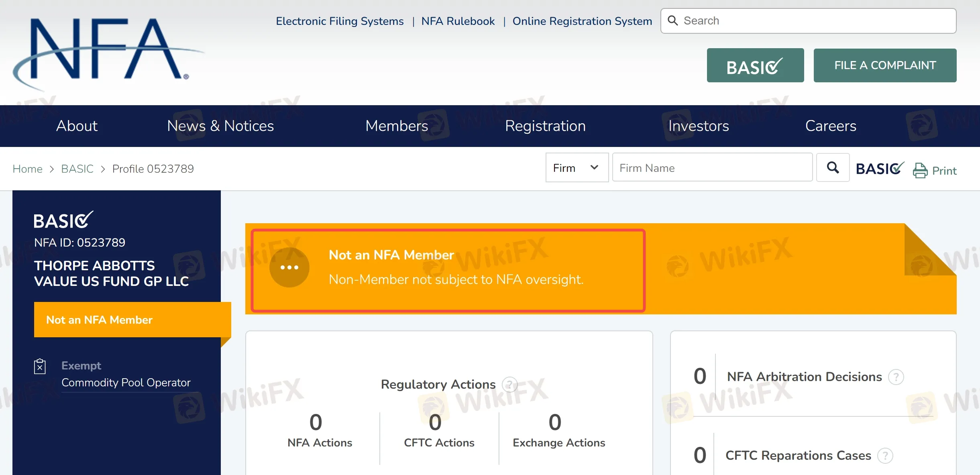Click the magnifier icon in the top Search box
The width and height of the screenshot is (980, 475).
[x=673, y=20]
